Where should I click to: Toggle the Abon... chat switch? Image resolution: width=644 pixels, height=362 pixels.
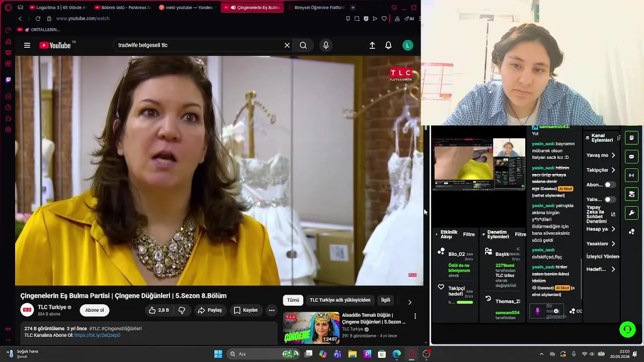pyautogui.click(x=609, y=185)
